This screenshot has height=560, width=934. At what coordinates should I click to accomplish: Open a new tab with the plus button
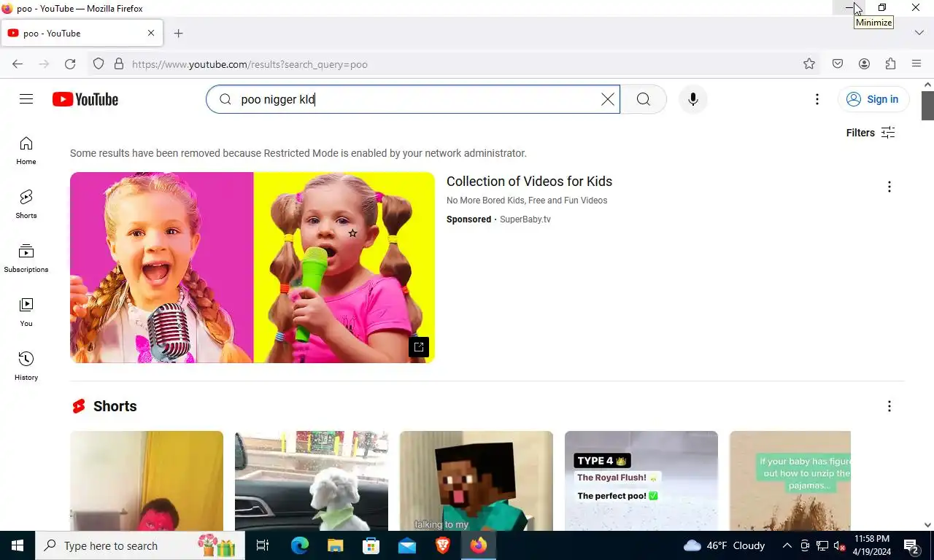point(178,34)
